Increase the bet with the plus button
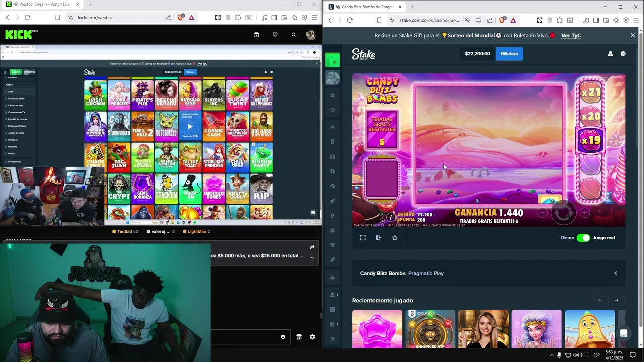 click(585, 213)
